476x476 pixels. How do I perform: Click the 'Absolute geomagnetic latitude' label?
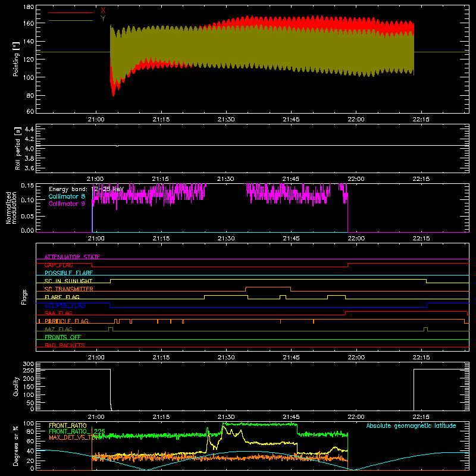(411, 425)
